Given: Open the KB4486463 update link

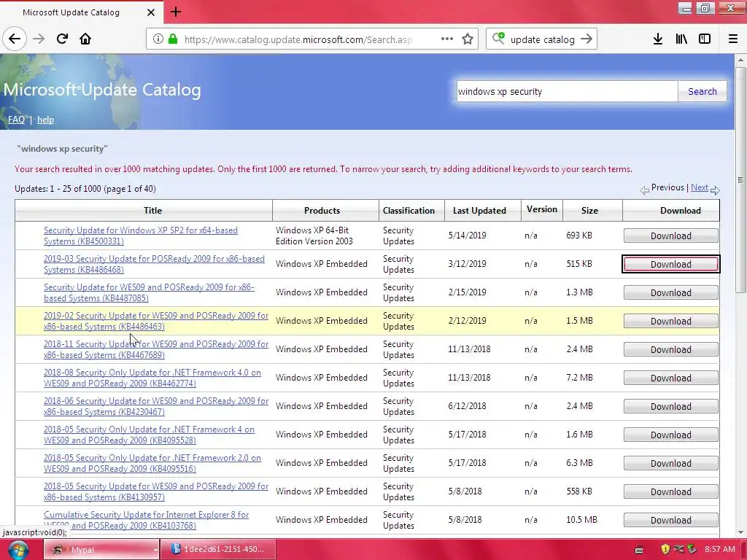Looking at the screenshot, I should tap(156, 321).
